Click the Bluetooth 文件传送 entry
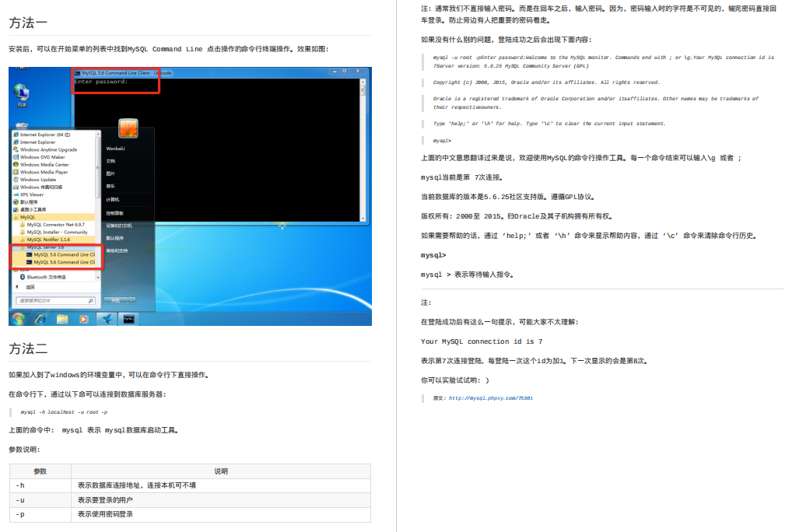796x532 pixels. pos(43,277)
